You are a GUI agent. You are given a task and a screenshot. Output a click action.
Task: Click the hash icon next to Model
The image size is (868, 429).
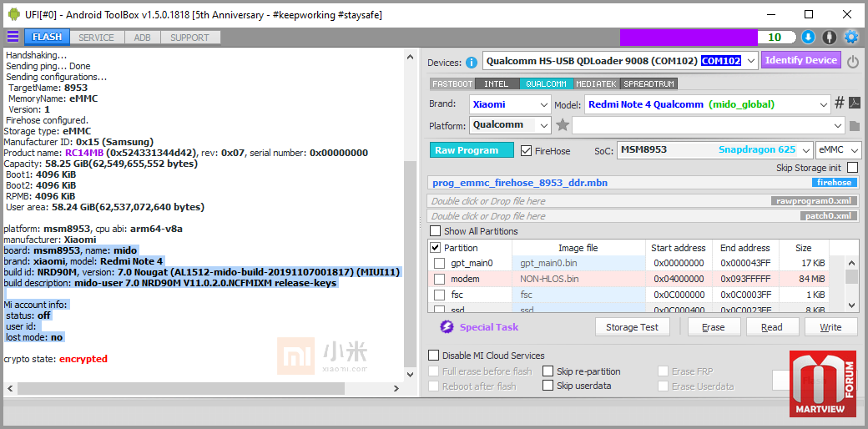coord(840,103)
